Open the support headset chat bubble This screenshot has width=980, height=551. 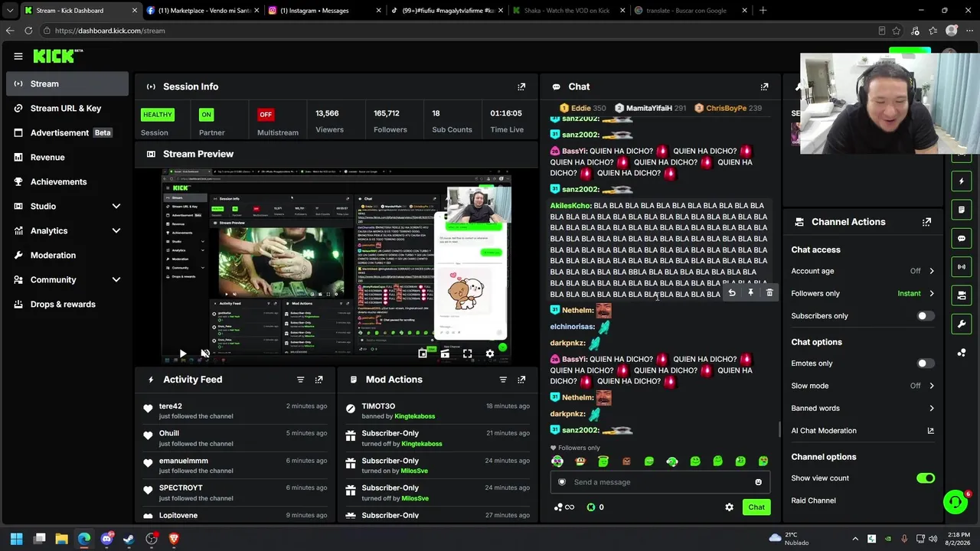(955, 502)
